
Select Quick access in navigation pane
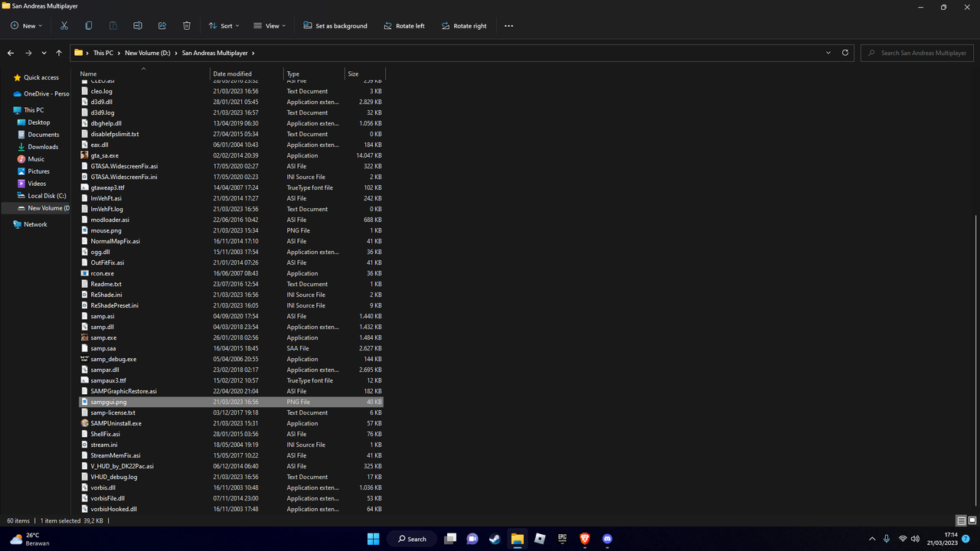[36, 77]
